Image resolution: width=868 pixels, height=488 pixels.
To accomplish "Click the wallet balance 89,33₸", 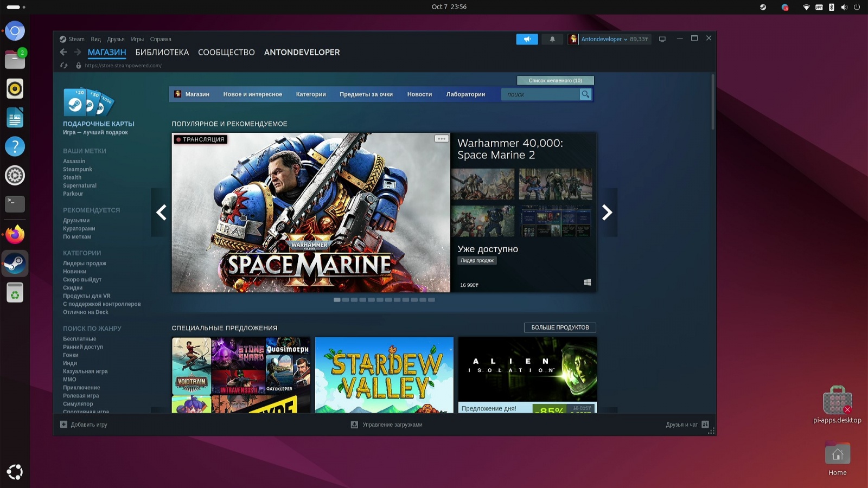I will point(639,39).
